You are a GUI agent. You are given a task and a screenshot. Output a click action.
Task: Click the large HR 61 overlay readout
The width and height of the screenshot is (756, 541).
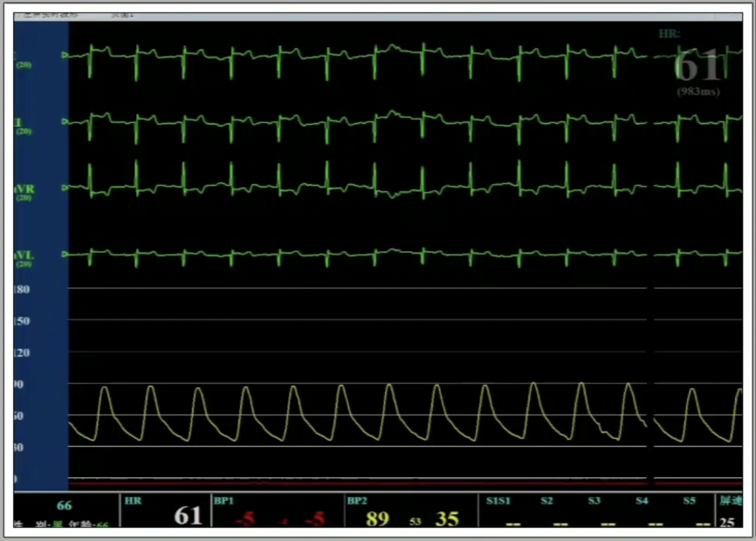point(698,67)
